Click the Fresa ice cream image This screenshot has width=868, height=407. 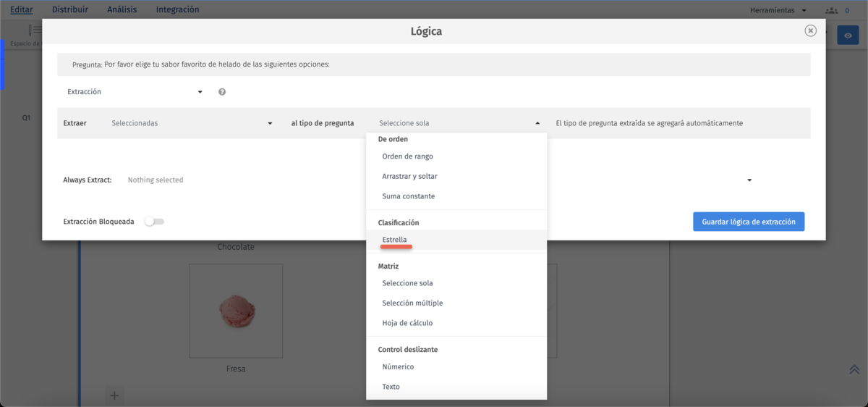(236, 311)
